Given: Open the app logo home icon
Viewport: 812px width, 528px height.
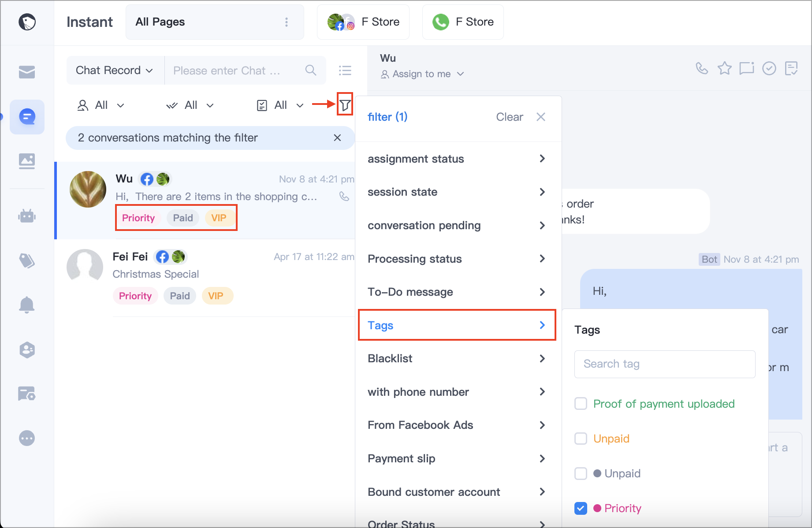Looking at the screenshot, I should click(x=27, y=22).
